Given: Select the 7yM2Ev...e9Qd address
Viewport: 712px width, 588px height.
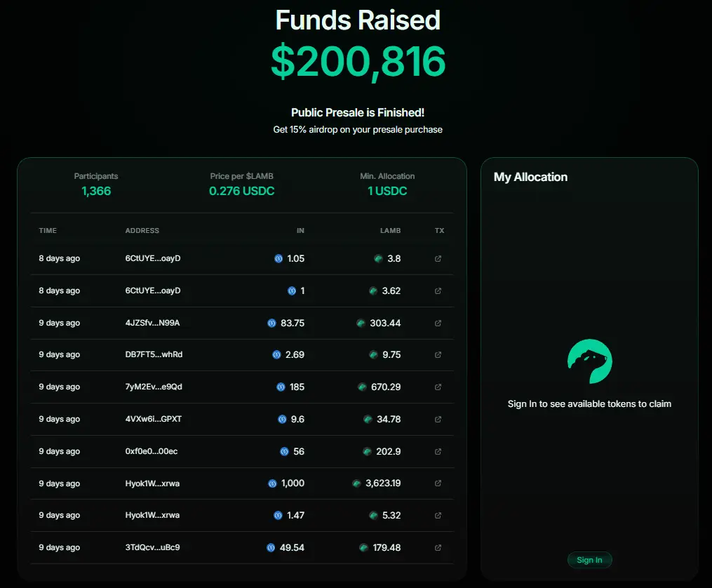Looking at the screenshot, I should click(x=154, y=387).
